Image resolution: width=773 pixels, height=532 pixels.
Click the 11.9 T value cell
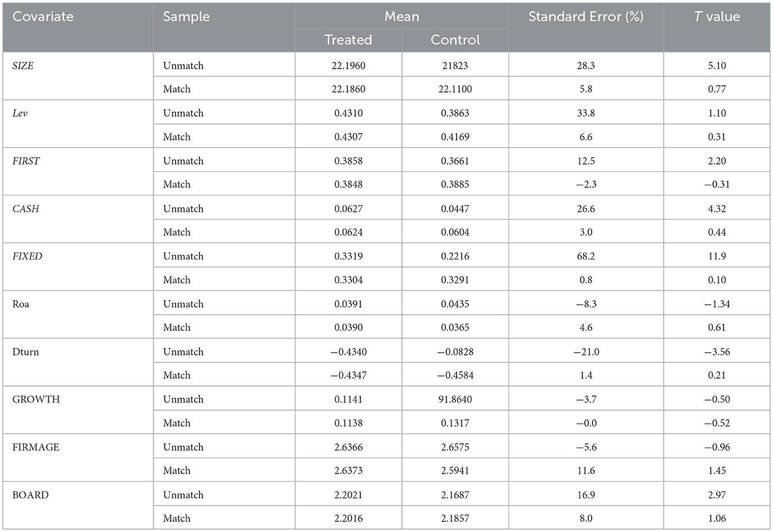click(717, 256)
